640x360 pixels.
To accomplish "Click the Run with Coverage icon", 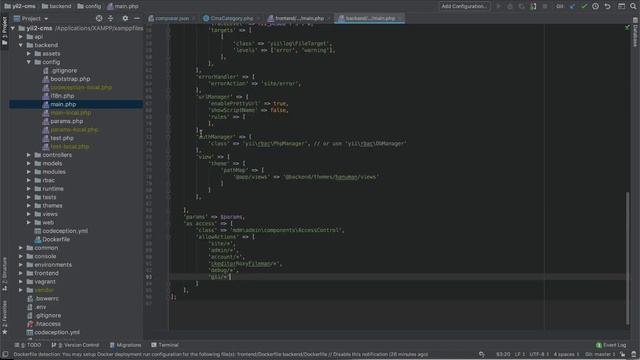I will (x=522, y=6).
